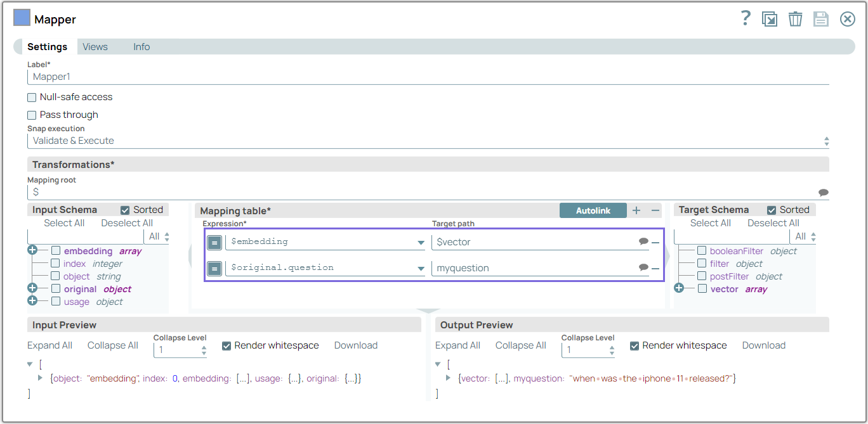Open the Mapper help via question mark icon

[745, 18]
